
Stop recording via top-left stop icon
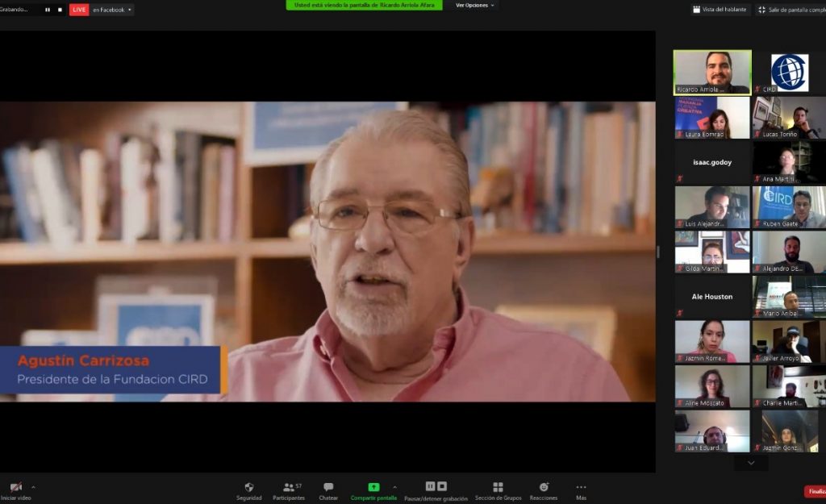(60, 10)
